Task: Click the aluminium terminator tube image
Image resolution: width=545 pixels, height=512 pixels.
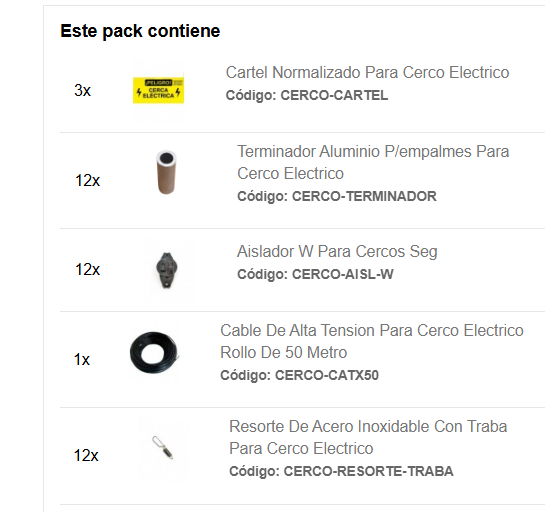Action: [166, 172]
